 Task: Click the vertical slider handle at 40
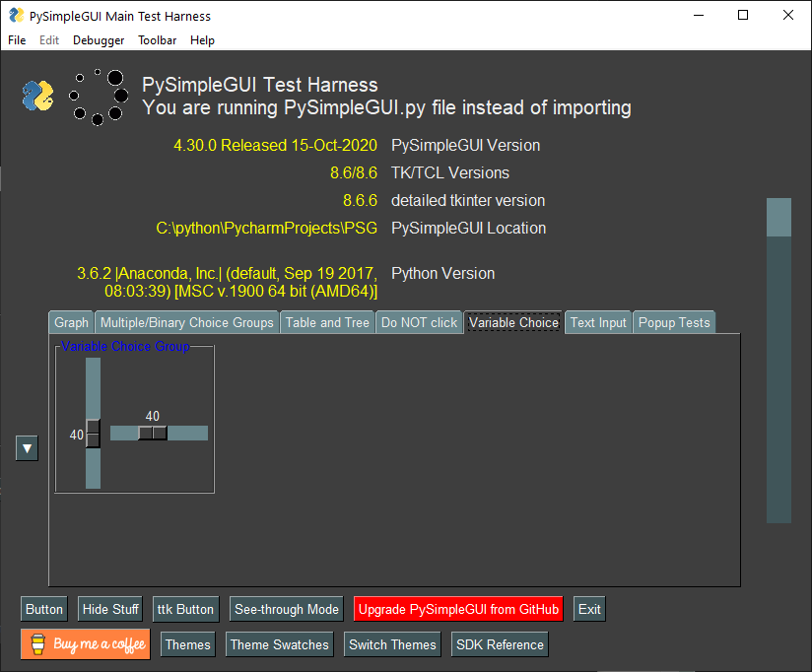(x=94, y=434)
